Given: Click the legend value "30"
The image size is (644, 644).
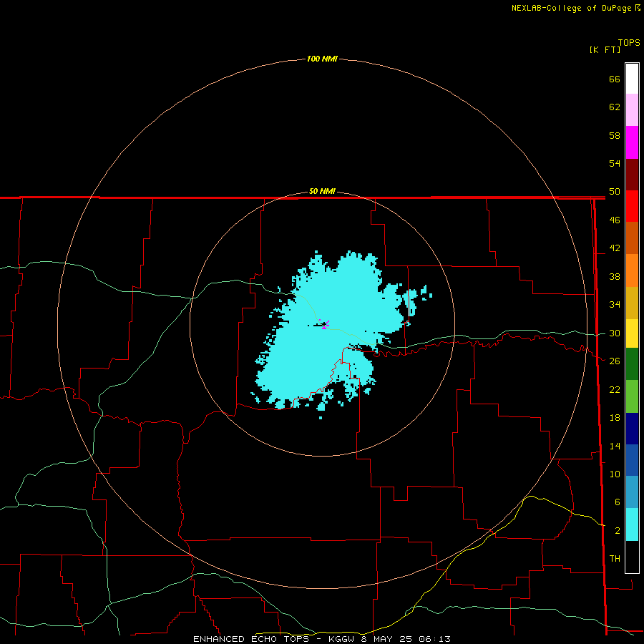Looking at the screenshot, I should click(x=615, y=333).
